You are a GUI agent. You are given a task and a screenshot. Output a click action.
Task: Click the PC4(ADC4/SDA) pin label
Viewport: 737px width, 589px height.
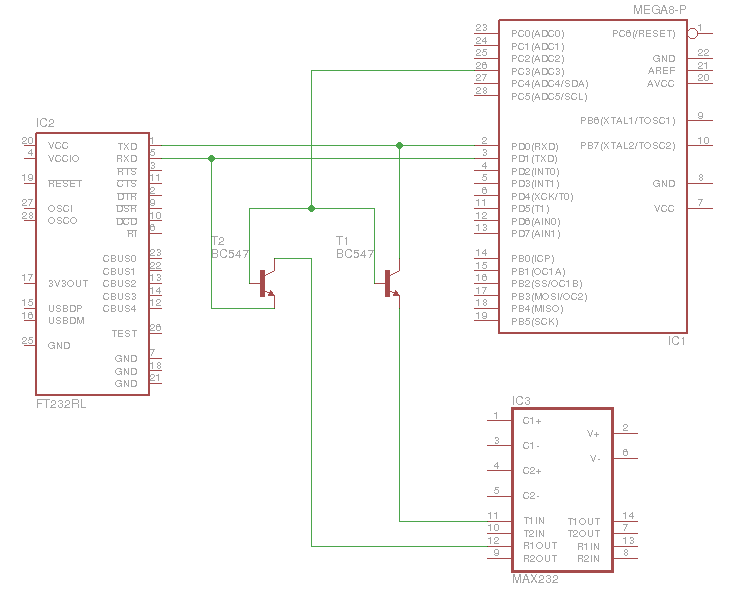tap(550, 84)
